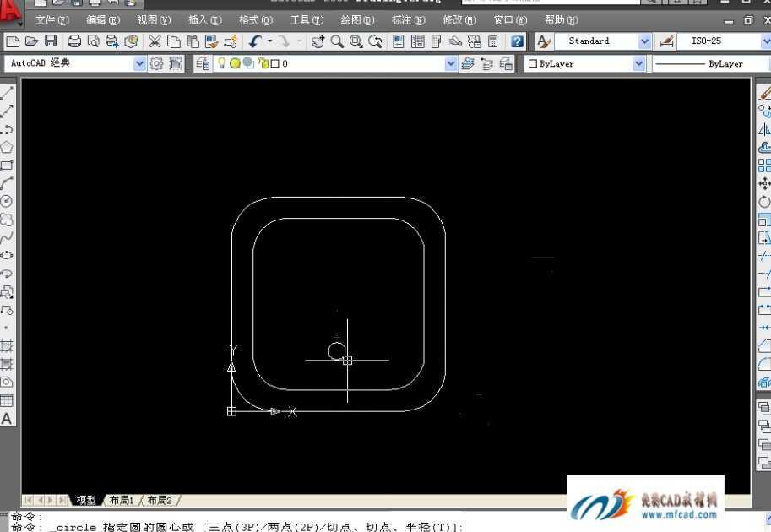The width and height of the screenshot is (771, 532).
Task: Click the blue Help question mark icon
Action: tap(517, 41)
